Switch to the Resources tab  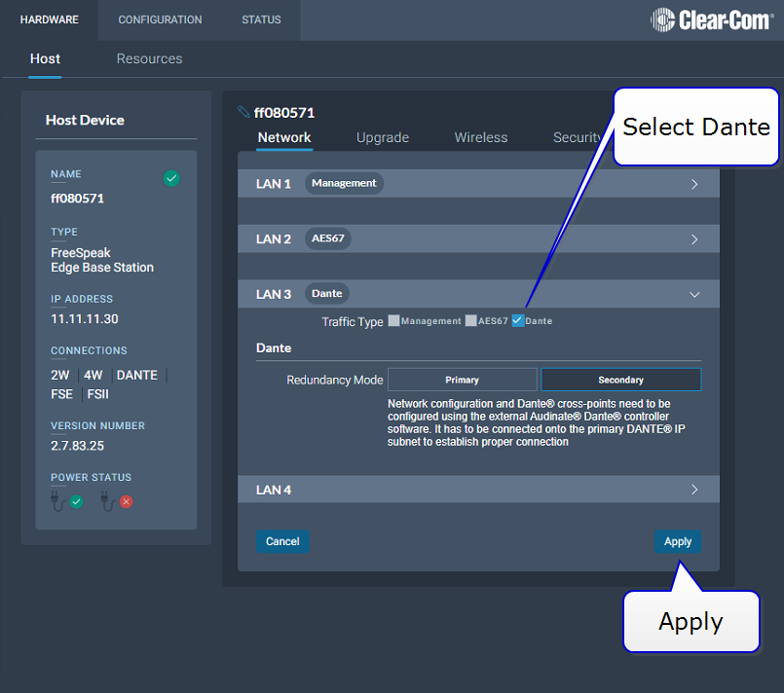click(x=149, y=59)
